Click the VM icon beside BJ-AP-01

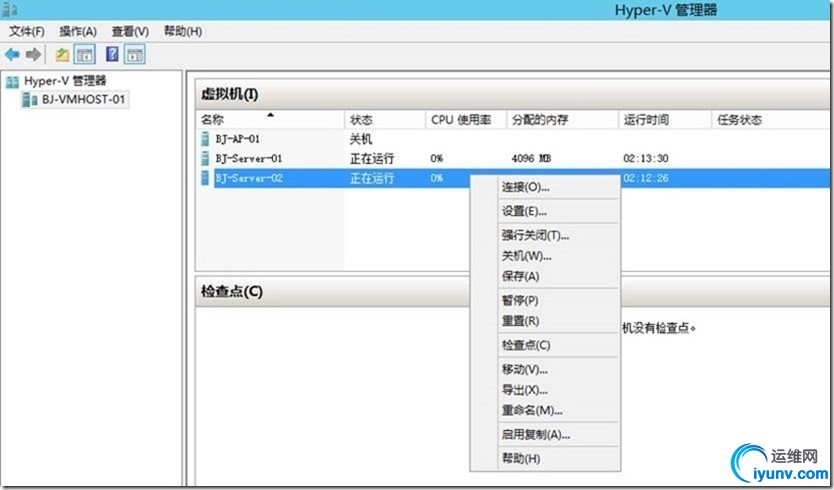pos(205,139)
